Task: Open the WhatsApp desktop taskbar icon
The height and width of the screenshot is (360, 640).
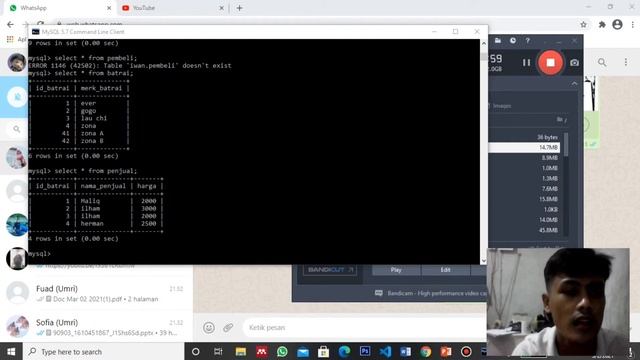Action: coord(282,351)
